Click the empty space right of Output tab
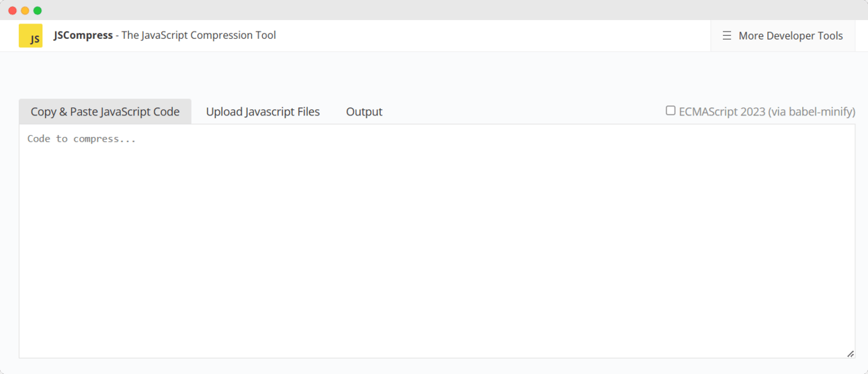Screen dimensions: 868x374 click(x=524, y=111)
